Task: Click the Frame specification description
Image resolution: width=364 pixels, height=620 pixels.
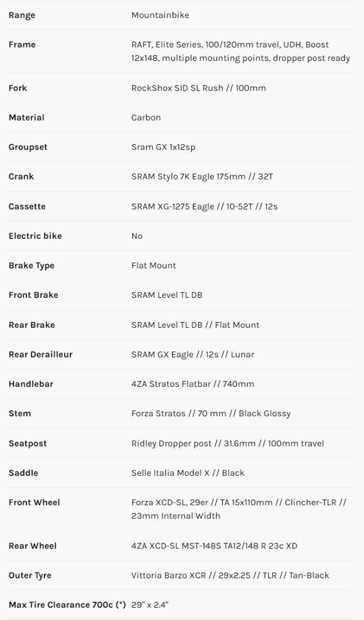Action: [240, 51]
